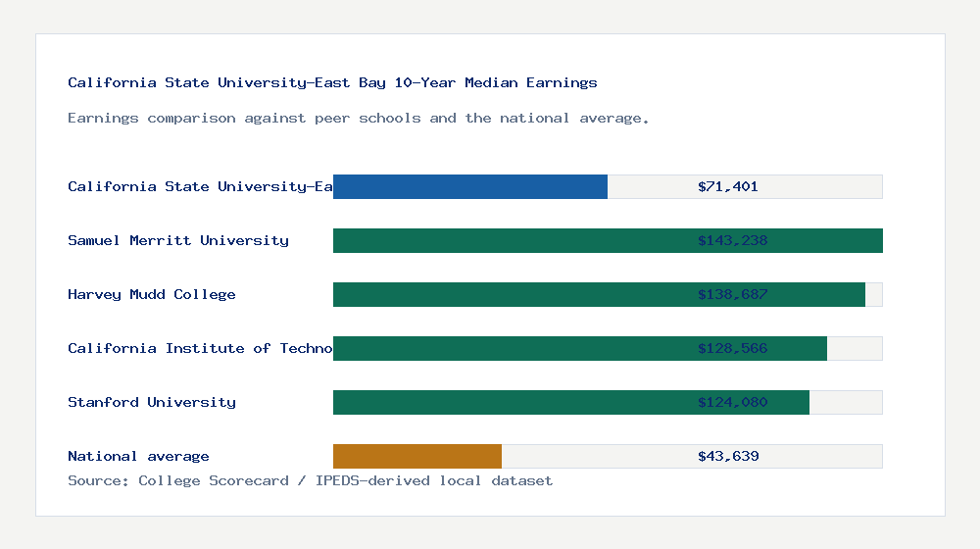Screen dimensions: 980x549
Task: Click the blue bar for California State University-East Bay
Action: (470, 187)
